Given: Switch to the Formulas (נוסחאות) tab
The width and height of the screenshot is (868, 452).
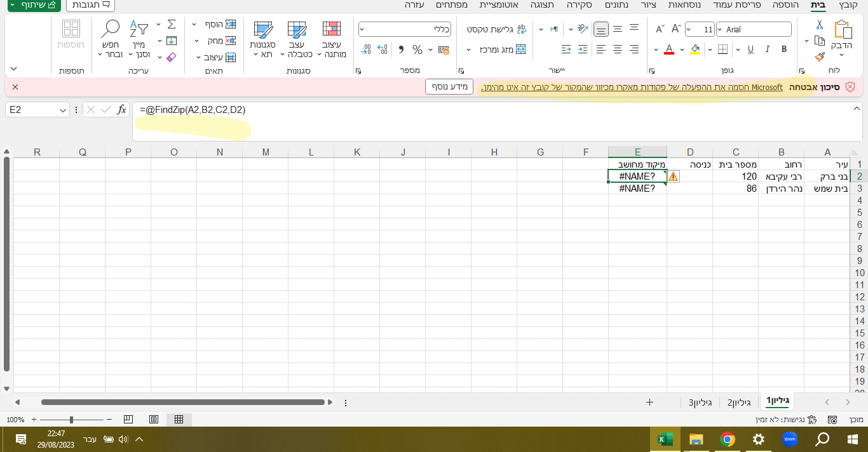Looking at the screenshot, I should pos(685,5).
